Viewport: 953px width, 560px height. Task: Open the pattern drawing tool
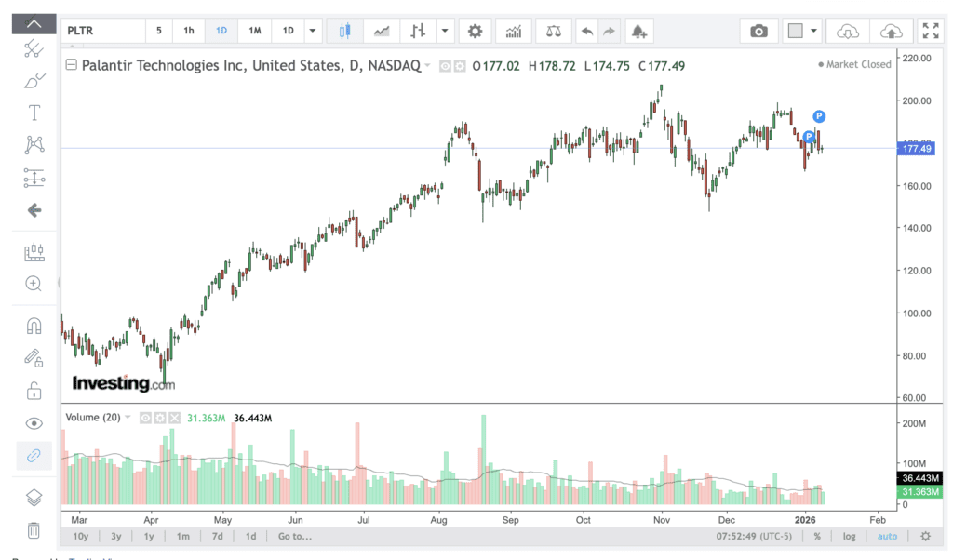[x=34, y=144]
